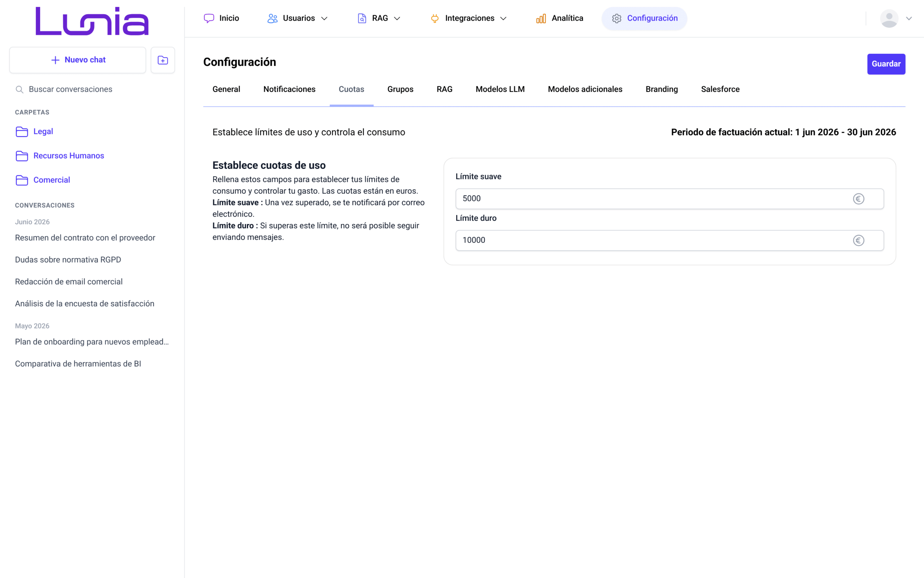This screenshot has width=924, height=578.
Task: Switch to the General tab
Action: click(226, 89)
